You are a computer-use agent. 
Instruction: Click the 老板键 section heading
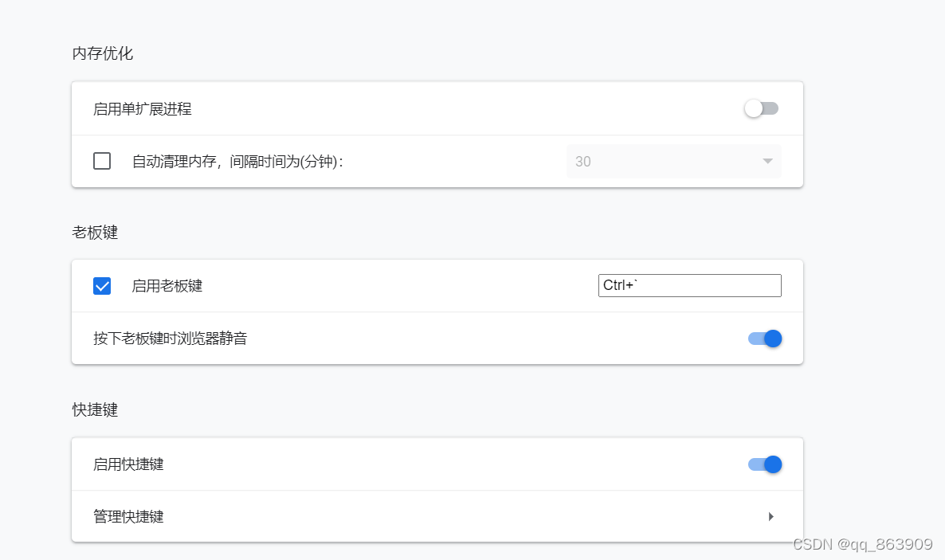coord(95,233)
